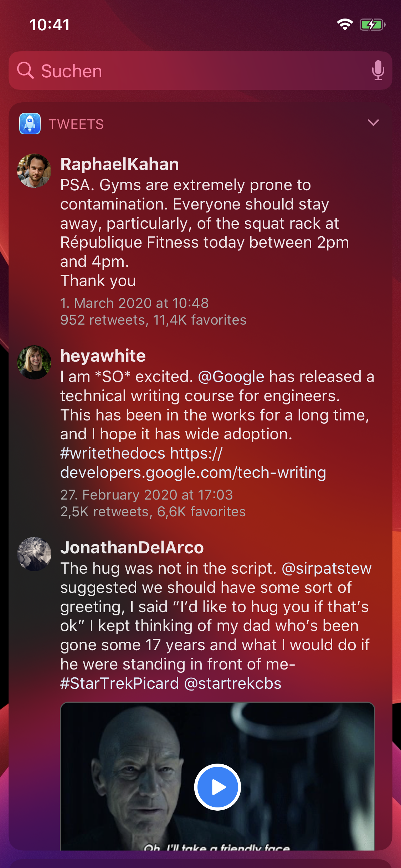The image size is (401, 868).
Task: Tap JonathanDelArco's profile avatar
Action: [34, 554]
